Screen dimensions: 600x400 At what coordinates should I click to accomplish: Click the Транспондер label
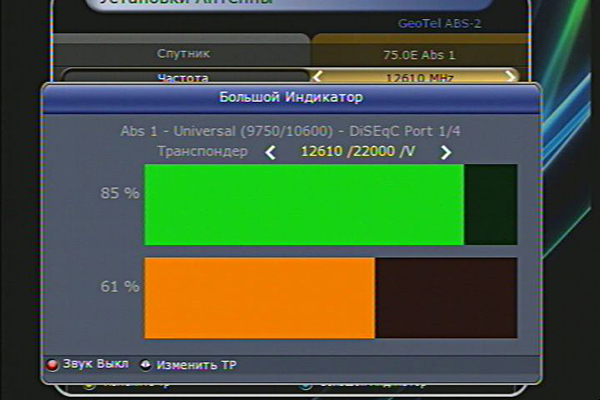click(x=203, y=152)
